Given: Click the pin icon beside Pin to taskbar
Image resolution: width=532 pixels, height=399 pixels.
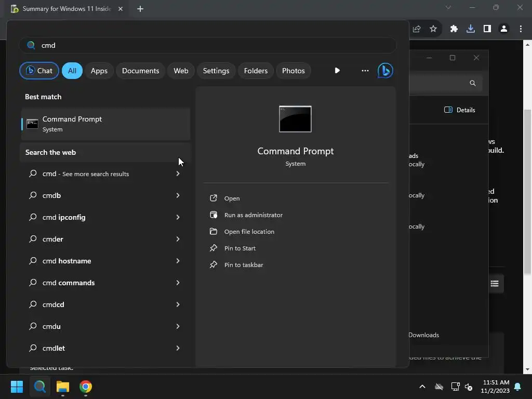Looking at the screenshot, I should 214,264.
